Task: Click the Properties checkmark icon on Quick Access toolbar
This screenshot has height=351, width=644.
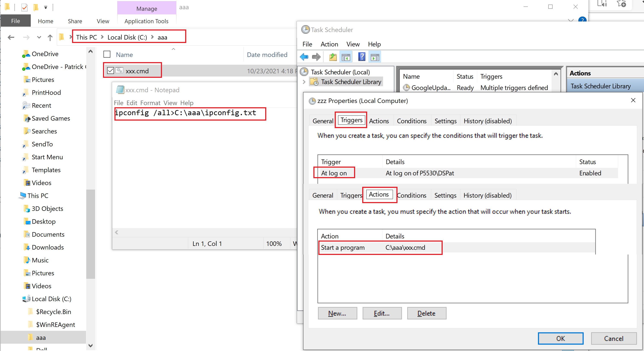Action: tap(24, 8)
